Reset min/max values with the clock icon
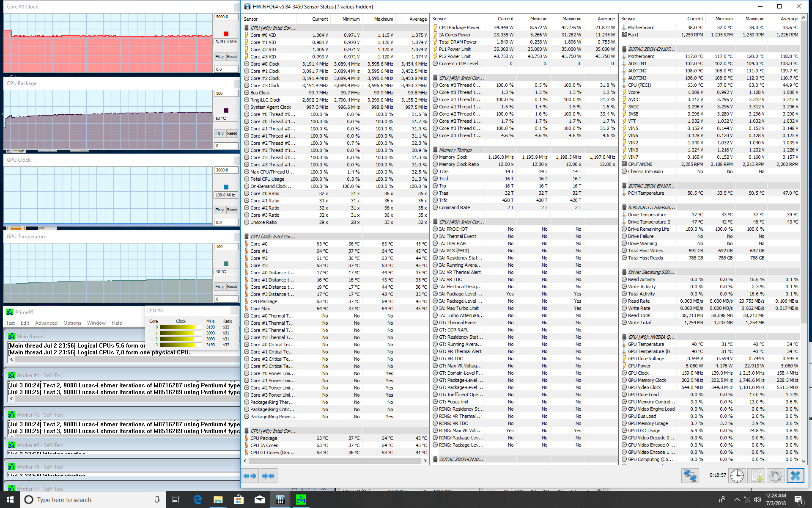812x508 pixels. [737, 476]
